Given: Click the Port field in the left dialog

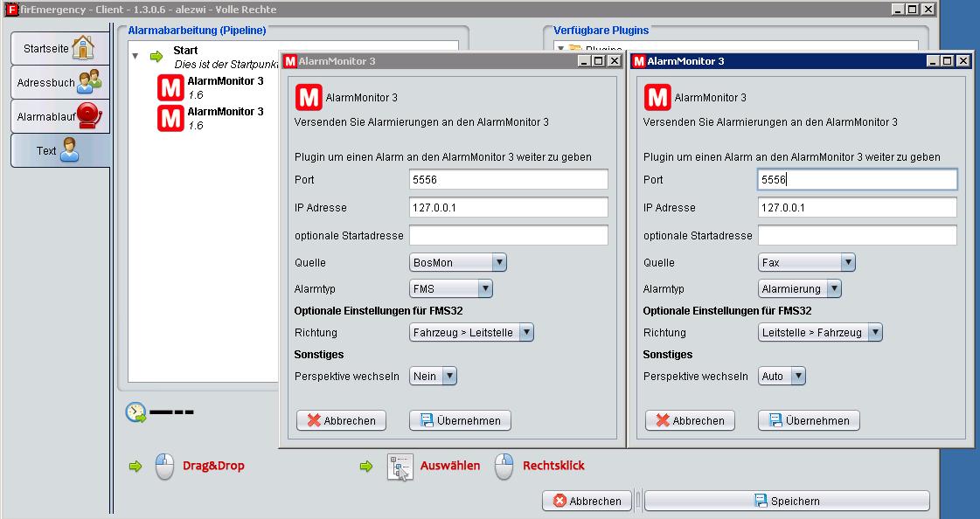Looking at the screenshot, I should [x=509, y=179].
